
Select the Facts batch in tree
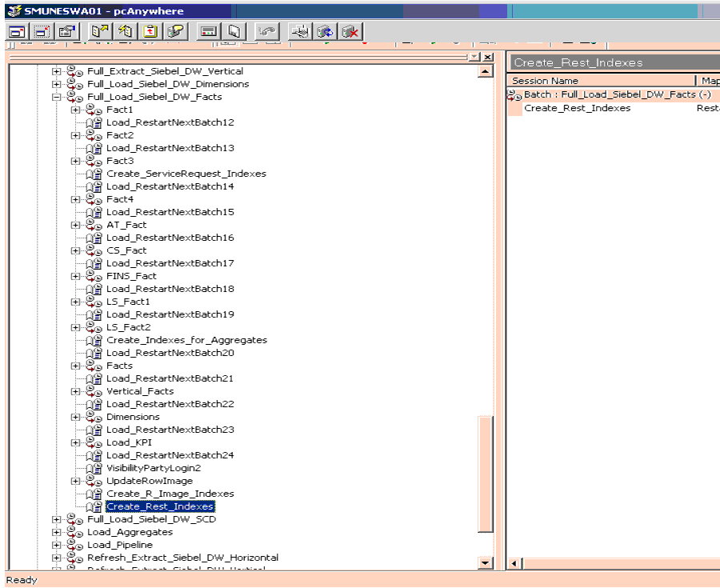pos(119,366)
